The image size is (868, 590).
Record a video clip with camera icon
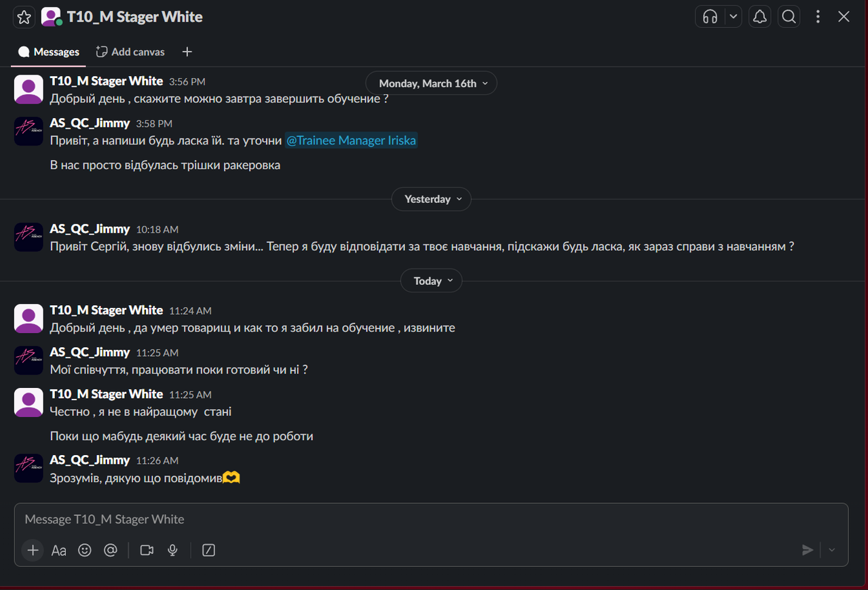pos(147,550)
